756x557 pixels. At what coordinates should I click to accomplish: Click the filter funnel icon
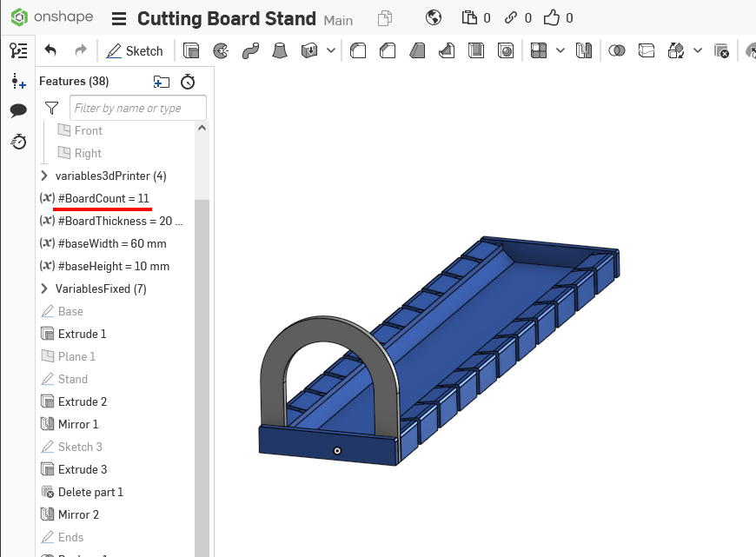[x=51, y=108]
